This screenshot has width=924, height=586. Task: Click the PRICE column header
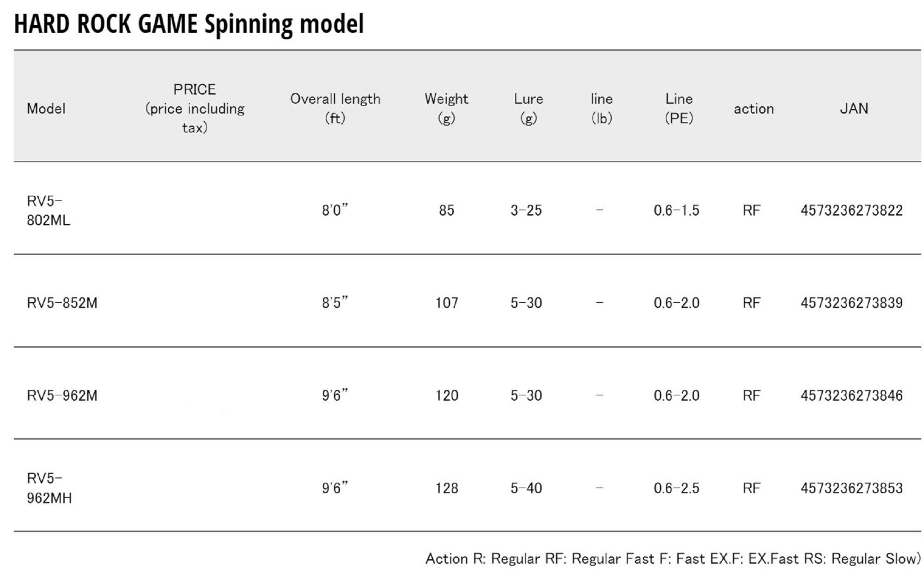pyautogui.click(x=195, y=108)
